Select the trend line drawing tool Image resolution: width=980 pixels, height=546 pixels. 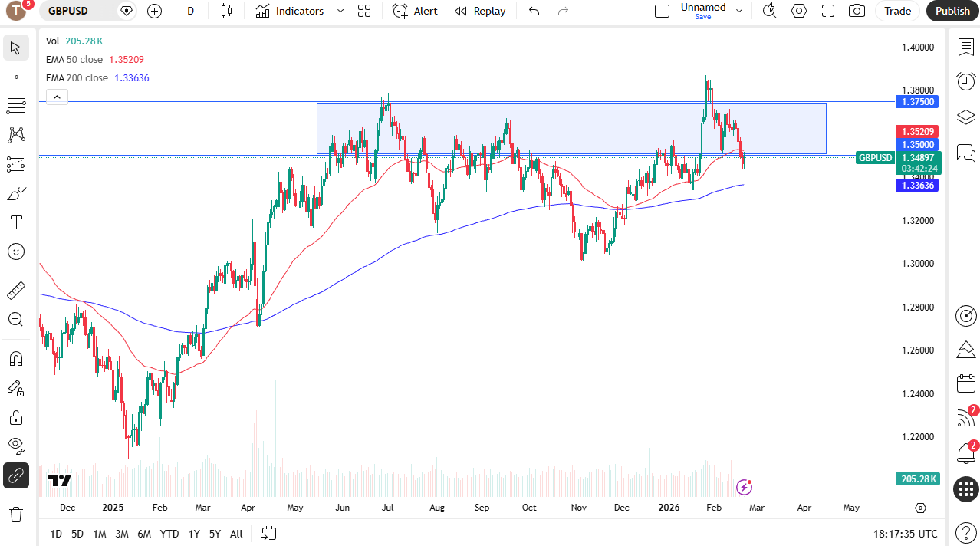(15, 77)
